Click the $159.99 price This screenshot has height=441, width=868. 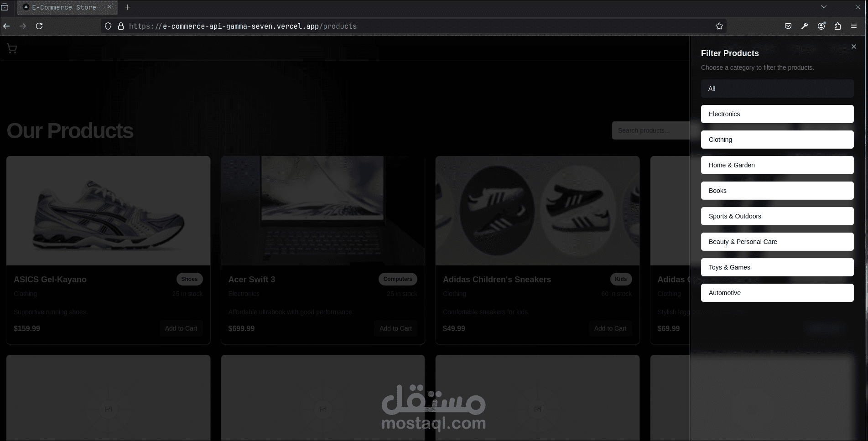(x=27, y=328)
